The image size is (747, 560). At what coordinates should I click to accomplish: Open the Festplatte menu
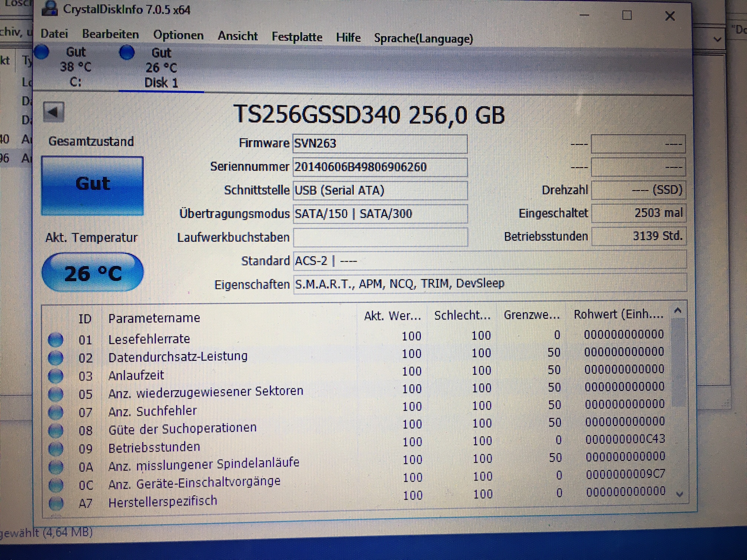pyautogui.click(x=297, y=37)
